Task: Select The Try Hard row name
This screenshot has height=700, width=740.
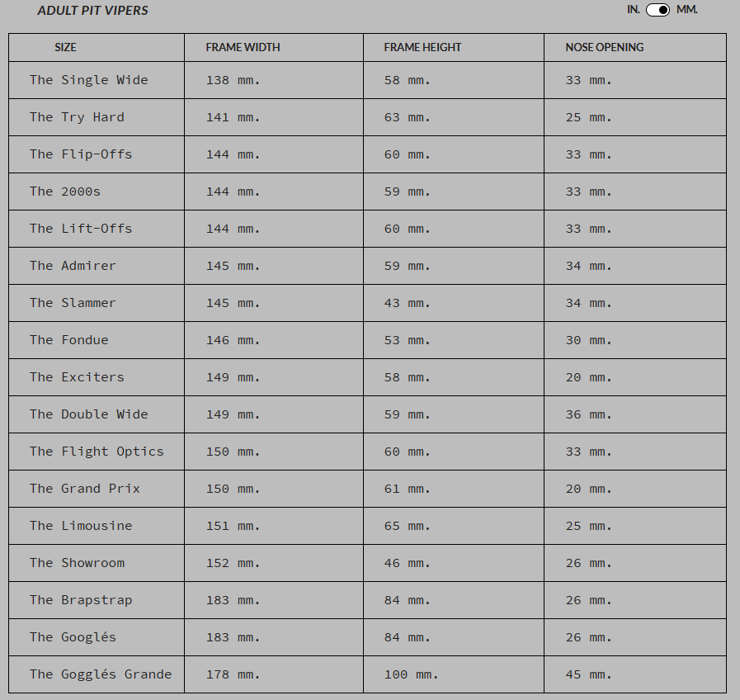Action: pyautogui.click(x=77, y=117)
